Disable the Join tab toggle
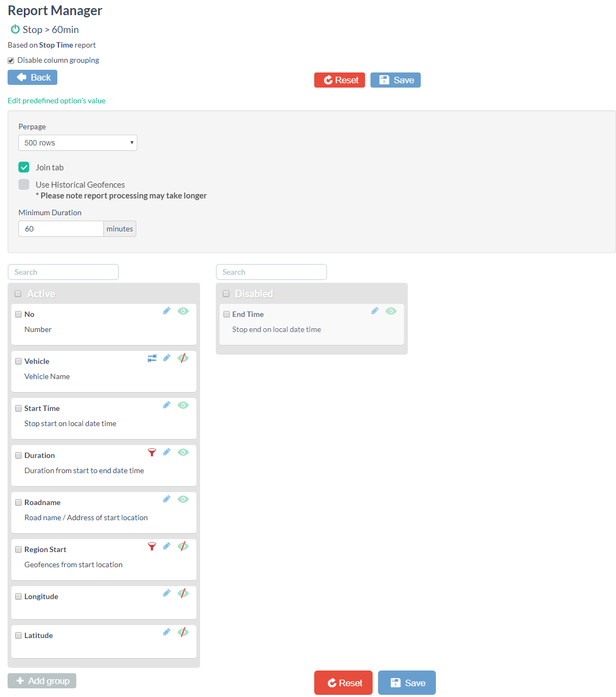 pyautogui.click(x=23, y=167)
